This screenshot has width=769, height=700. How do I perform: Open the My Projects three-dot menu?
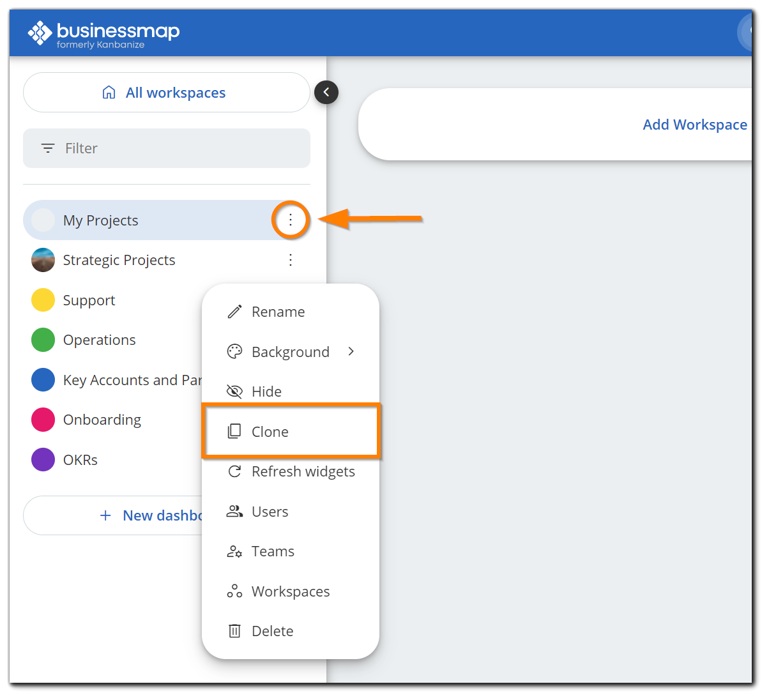tap(291, 220)
